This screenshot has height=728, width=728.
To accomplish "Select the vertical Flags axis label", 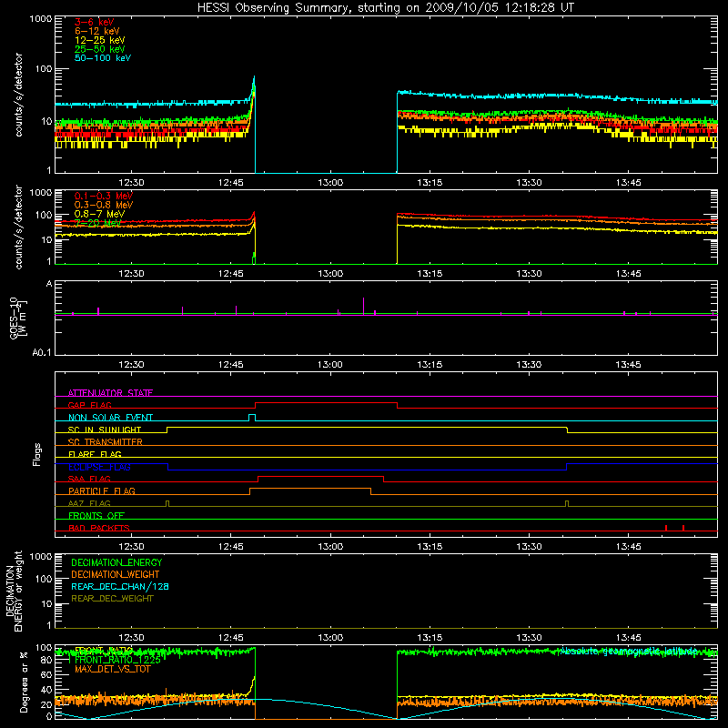I will pos(36,454).
